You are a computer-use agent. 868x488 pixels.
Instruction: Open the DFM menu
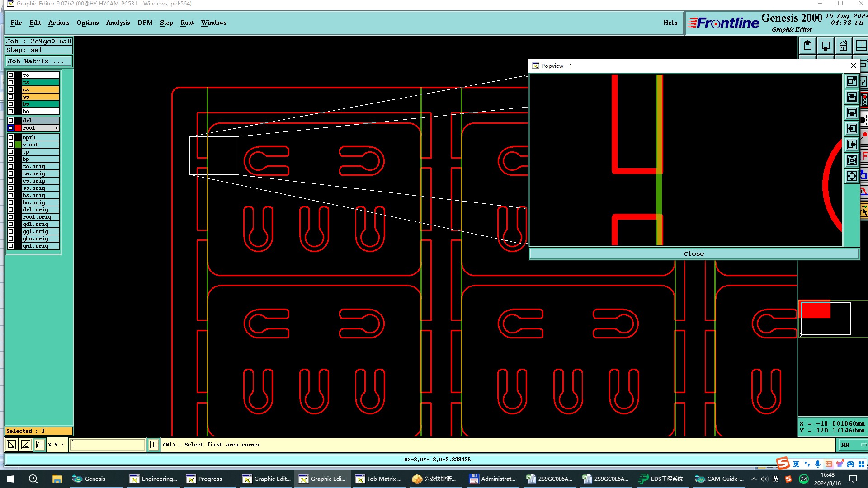click(145, 23)
